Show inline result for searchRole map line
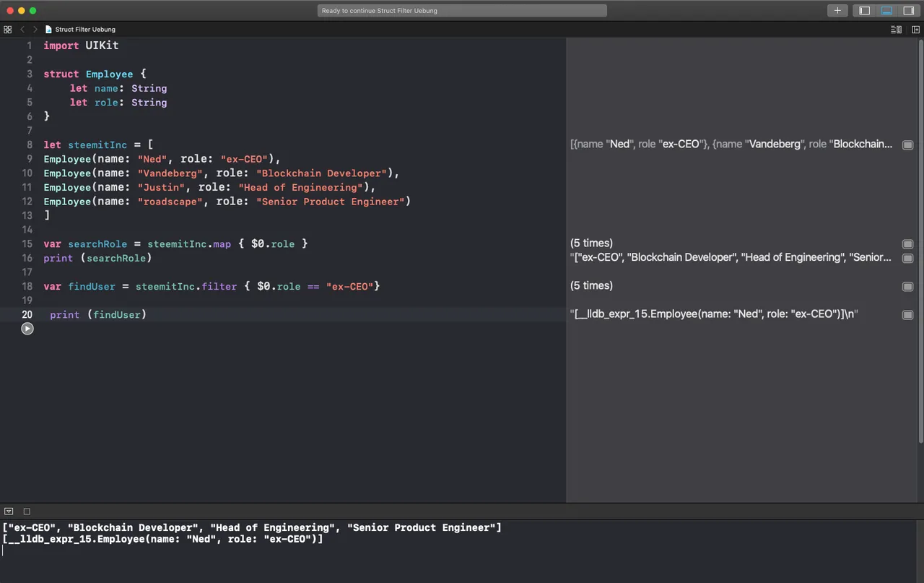This screenshot has width=924, height=583. tap(907, 244)
